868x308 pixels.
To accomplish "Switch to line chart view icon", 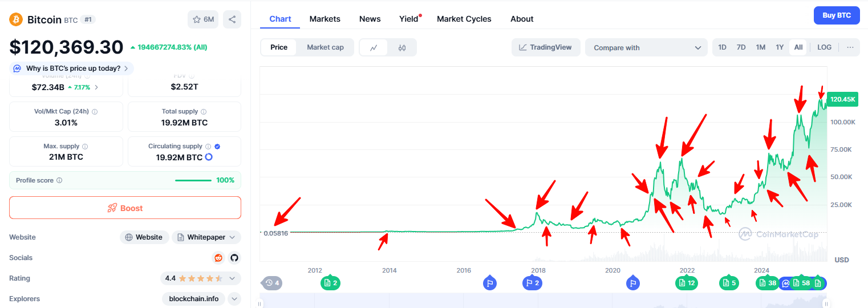I will 374,47.
